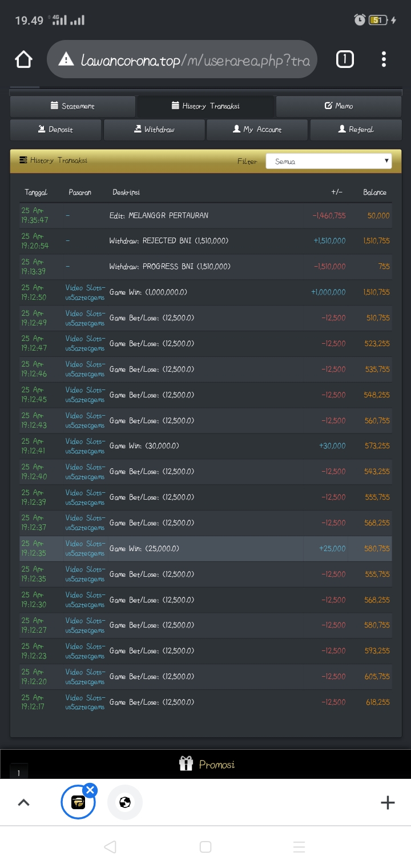This screenshot has height=868, width=411.
Task: Tap the globe tab icon
Action: point(125,802)
